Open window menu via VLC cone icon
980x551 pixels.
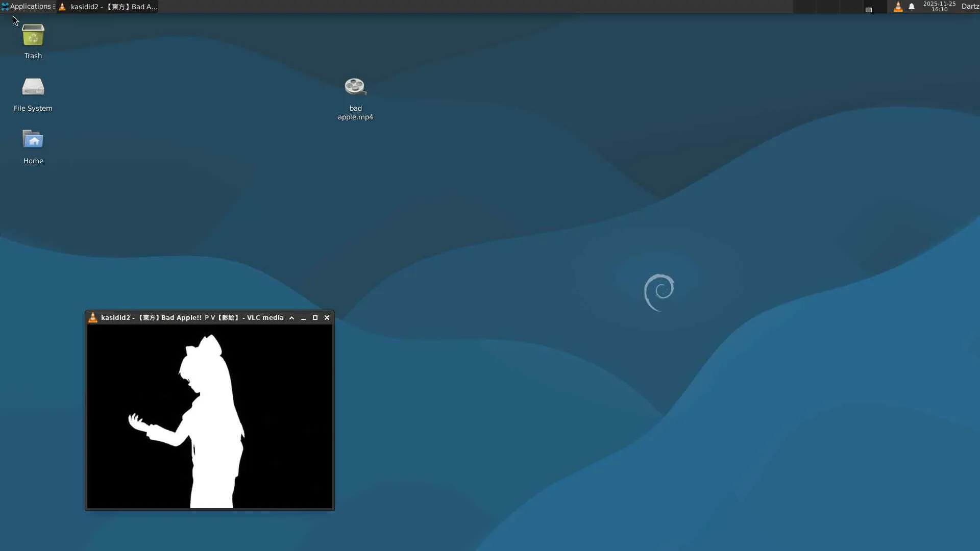point(93,318)
